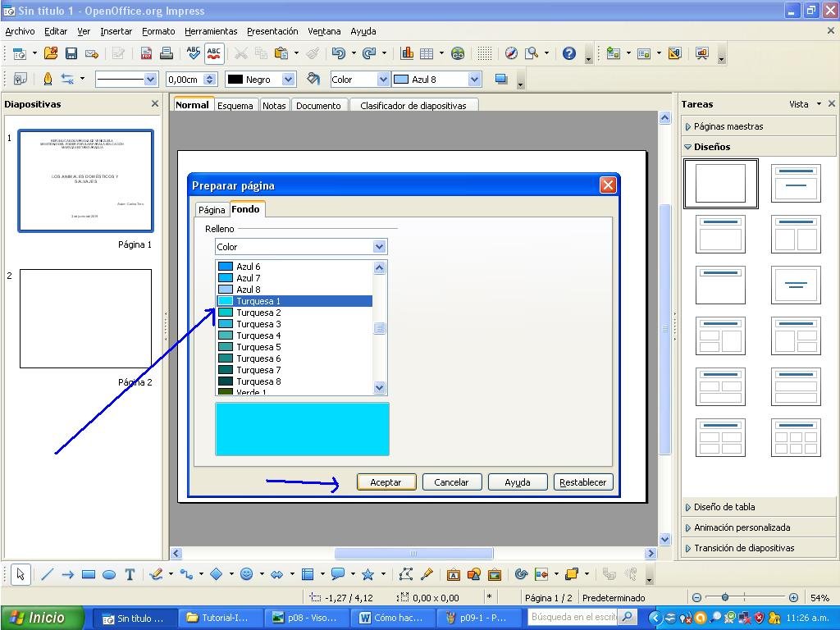The width and height of the screenshot is (840, 630).
Task: Select the Página 2 slide thumbnail
Action: point(85,319)
